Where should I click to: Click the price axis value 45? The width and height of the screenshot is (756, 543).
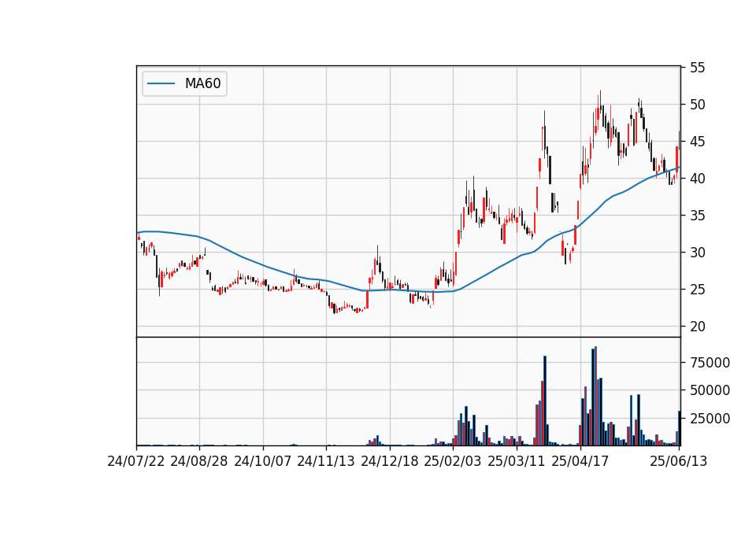click(697, 142)
